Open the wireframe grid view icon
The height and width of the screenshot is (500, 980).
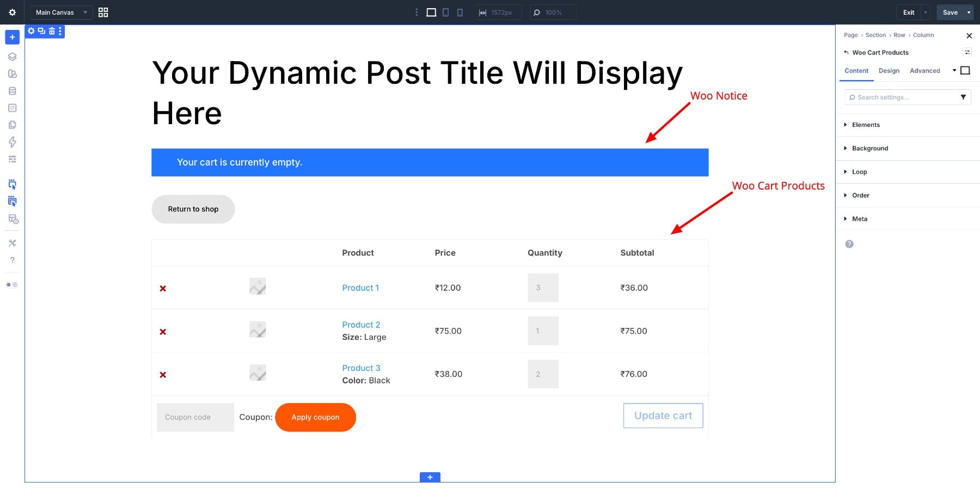[x=103, y=13]
